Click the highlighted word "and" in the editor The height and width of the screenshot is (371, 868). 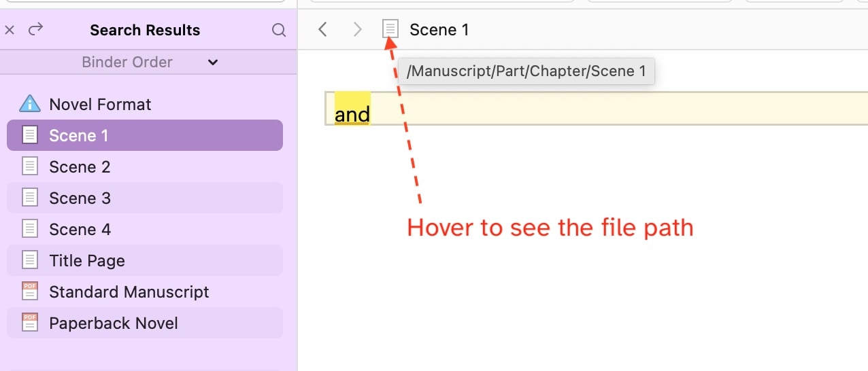click(352, 114)
